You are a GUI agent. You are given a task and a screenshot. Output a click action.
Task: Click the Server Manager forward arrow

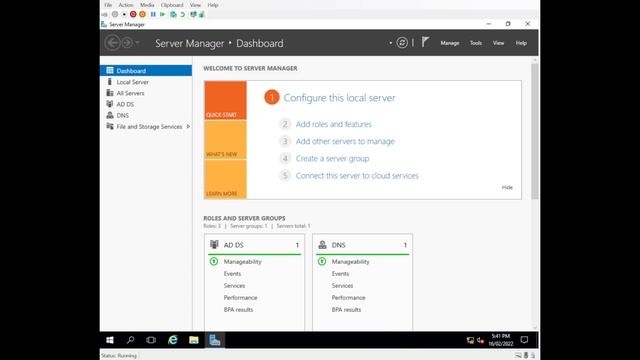pyautogui.click(x=127, y=43)
